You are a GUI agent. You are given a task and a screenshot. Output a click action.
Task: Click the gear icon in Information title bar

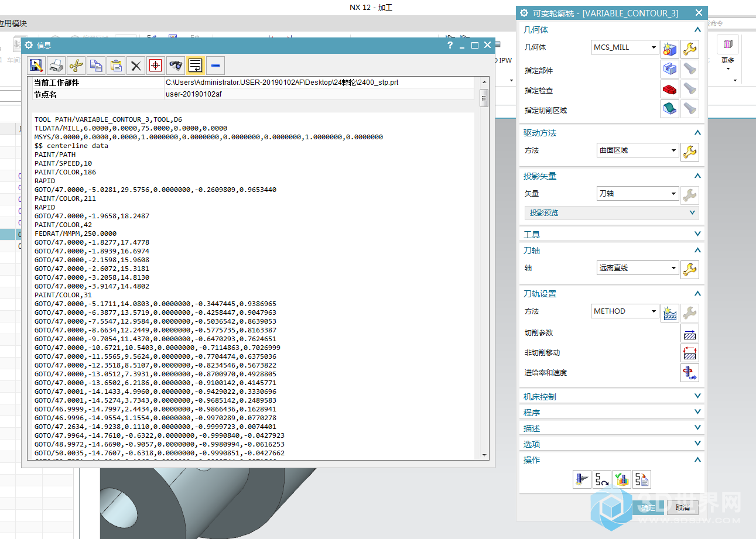click(x=29, y=45)
